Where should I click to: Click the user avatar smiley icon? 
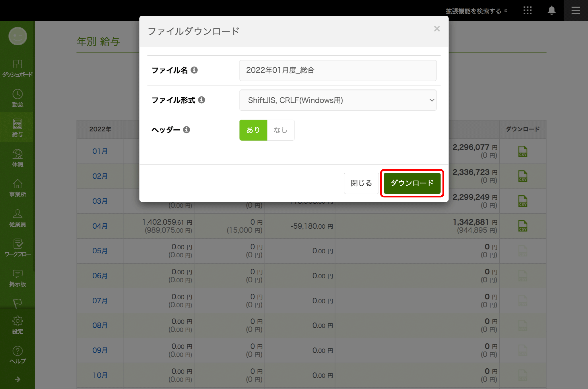(x=18, y=36)
